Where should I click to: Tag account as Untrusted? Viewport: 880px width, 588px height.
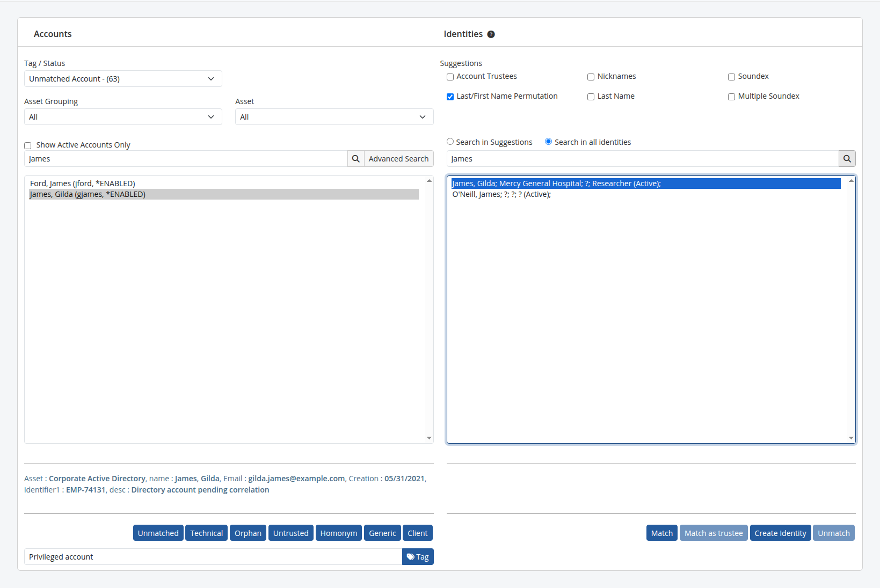[291, 533]
